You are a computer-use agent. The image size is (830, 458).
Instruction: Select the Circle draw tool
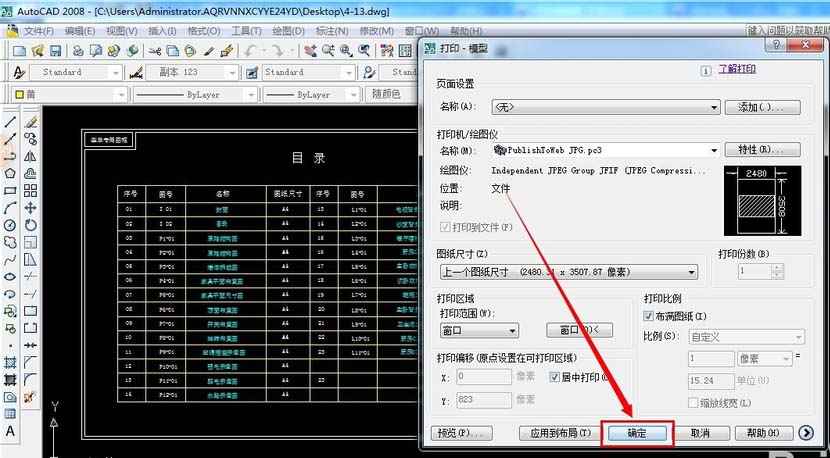pos(10,225)
